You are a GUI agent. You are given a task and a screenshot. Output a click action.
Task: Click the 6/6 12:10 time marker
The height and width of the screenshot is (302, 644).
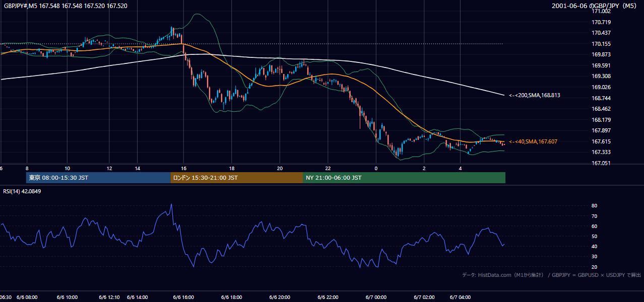[x=109, y=297]
